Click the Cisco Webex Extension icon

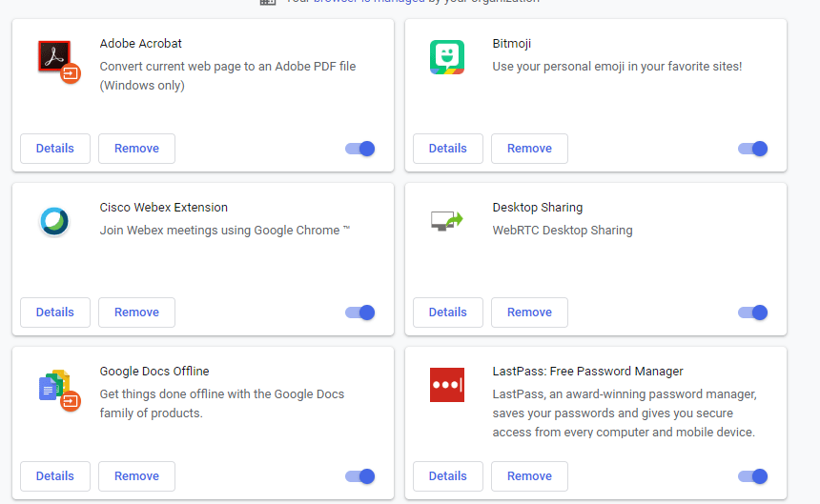[x=54, y=221]
